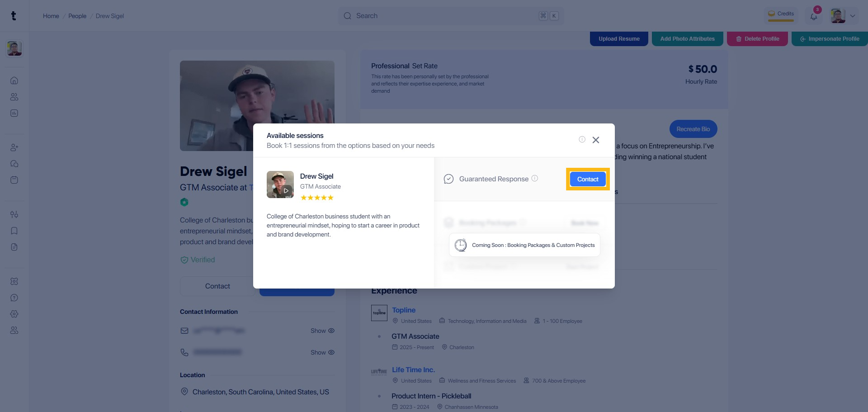Click the add-person sidebar icon
The height and width of the screenshot is (412, 868).
coord(14,147)
